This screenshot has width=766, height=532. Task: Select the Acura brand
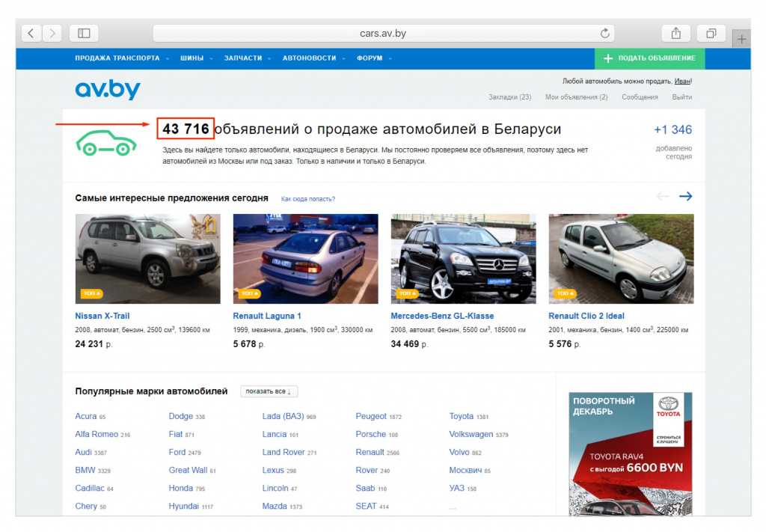click(85, 416)
